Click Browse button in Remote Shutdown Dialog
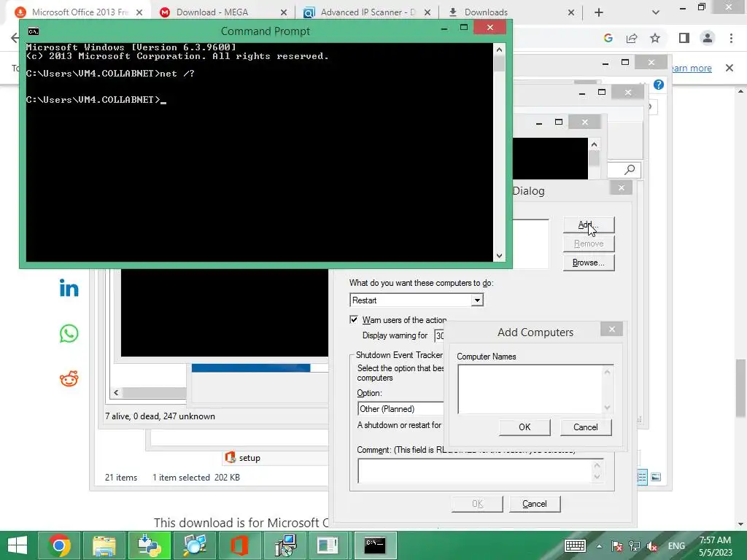The image size is (747, 560). point(589,262)
